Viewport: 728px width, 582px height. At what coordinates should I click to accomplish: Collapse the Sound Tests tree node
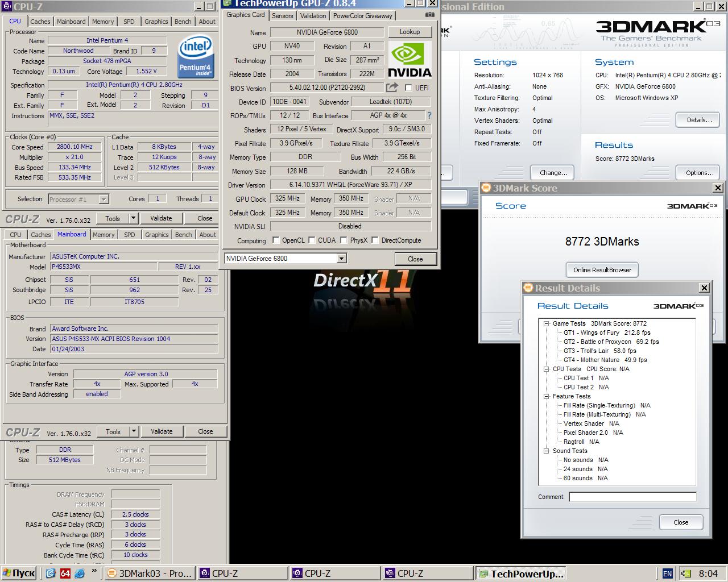click(x=546, y=451)
